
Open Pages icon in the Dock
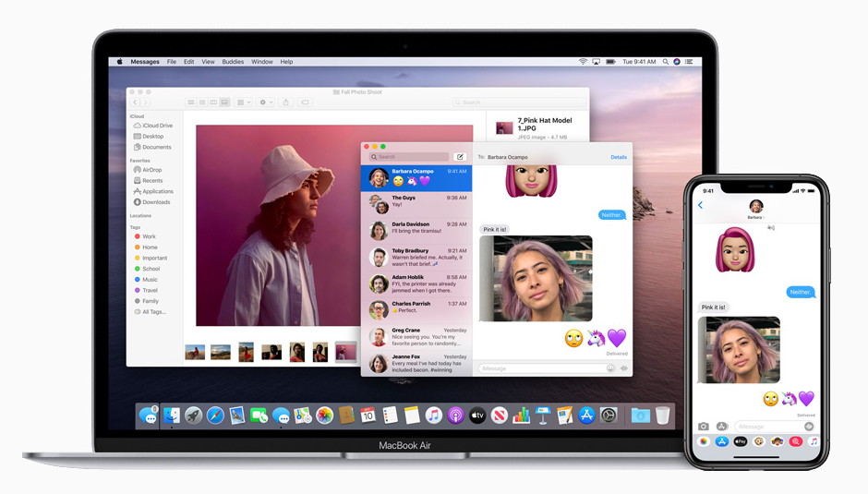[x=564, y=415]
